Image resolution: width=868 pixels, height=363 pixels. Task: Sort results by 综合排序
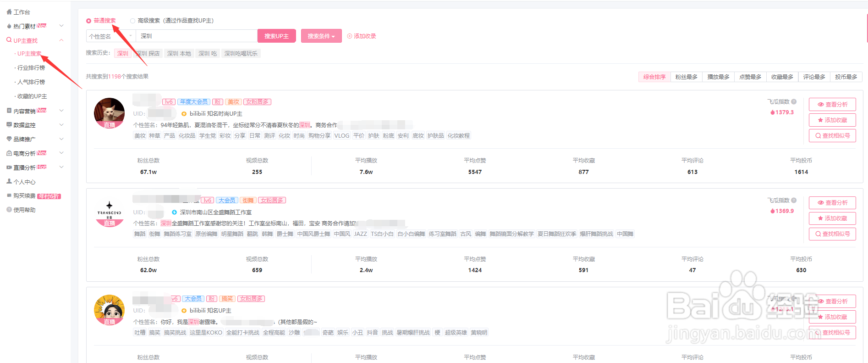(x=654, y=77)
